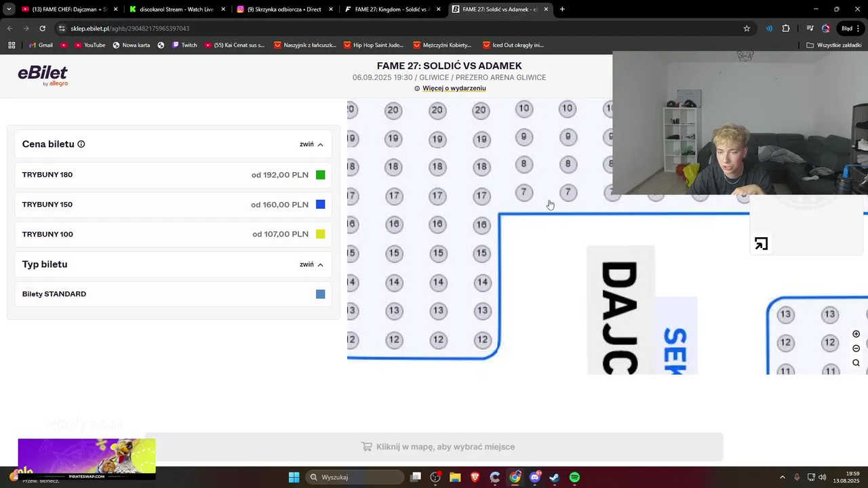Open the Twitch bookmark
Screen dimensions: 868x488
pos(184,45)
